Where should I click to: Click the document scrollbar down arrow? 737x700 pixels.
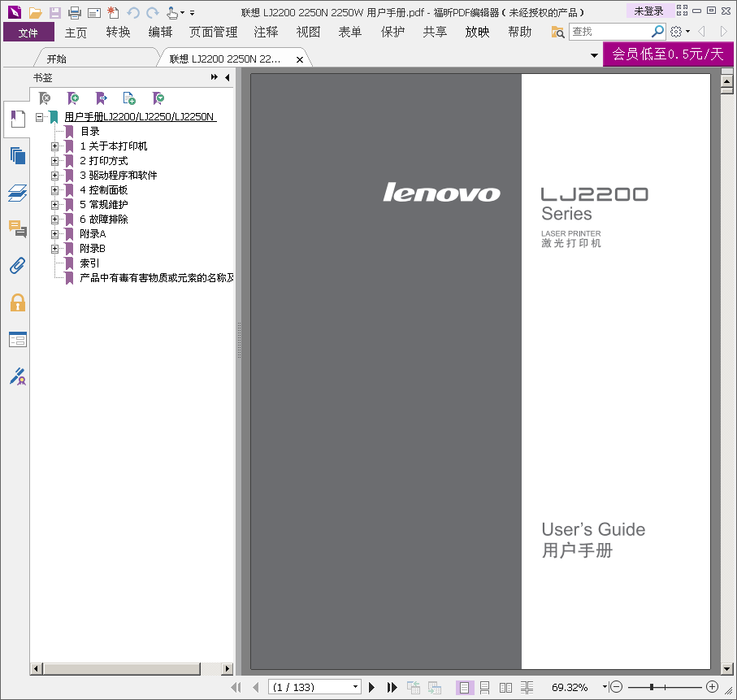[x=726, y=668]
